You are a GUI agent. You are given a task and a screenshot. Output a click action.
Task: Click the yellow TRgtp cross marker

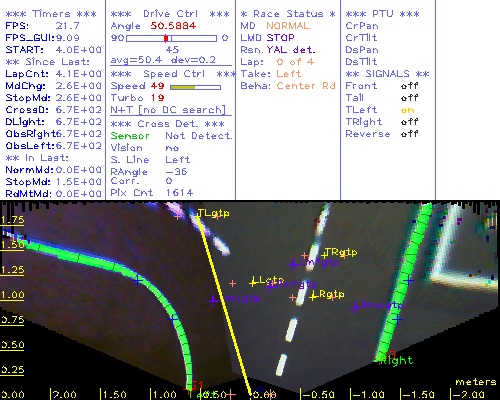click(325, 255)
